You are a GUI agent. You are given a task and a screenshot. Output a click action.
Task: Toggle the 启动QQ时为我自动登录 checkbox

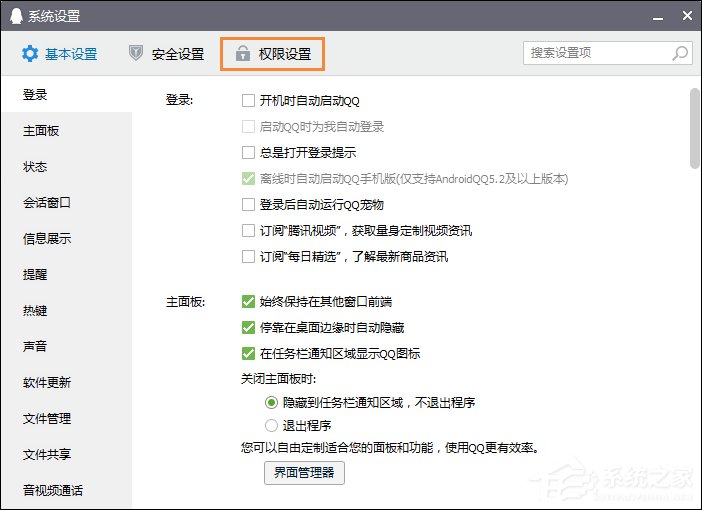click(x=248, y=127)
